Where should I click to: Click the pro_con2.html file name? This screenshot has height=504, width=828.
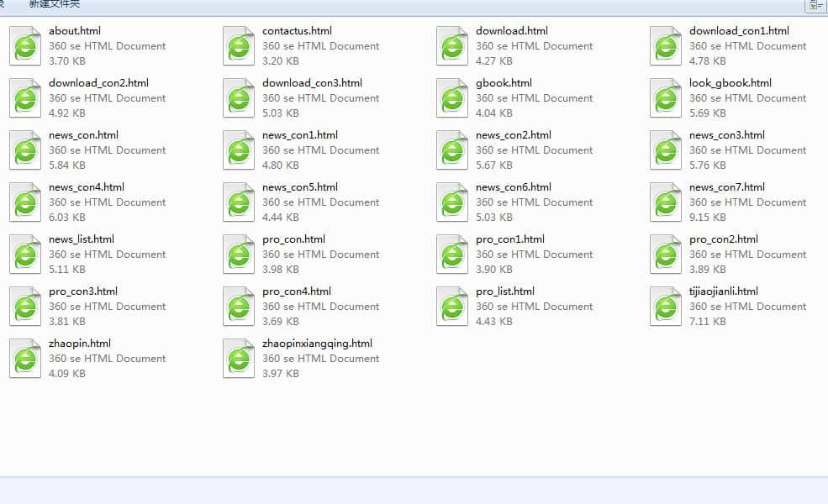(x=723, y=239)
